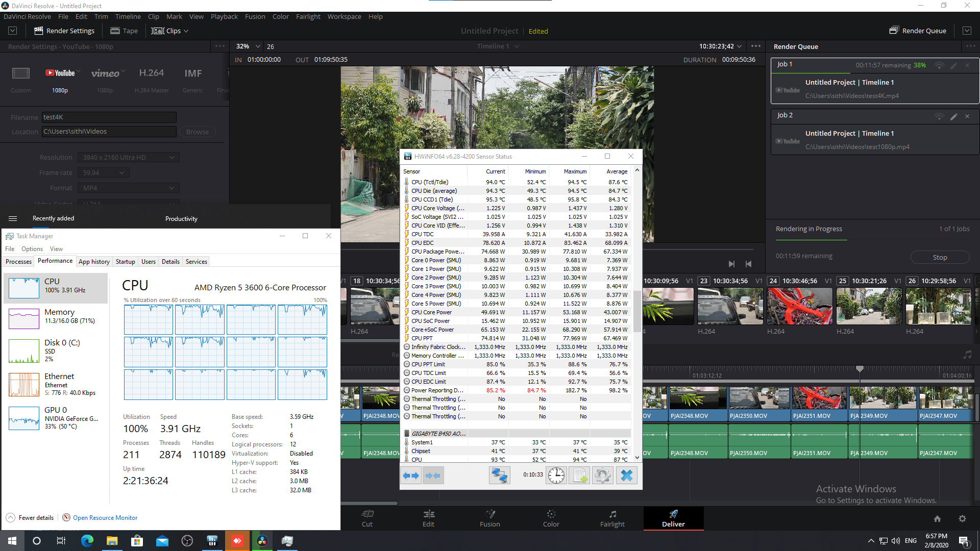Toggle the Render Queue panel
The width and height of the screenshot is (980, 551).
point(918,31)
